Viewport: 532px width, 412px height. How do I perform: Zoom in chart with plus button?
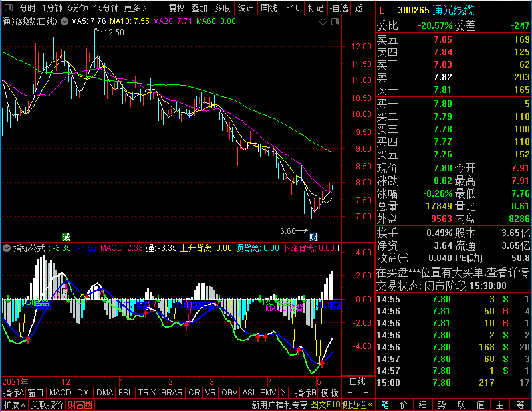[350, 393]
